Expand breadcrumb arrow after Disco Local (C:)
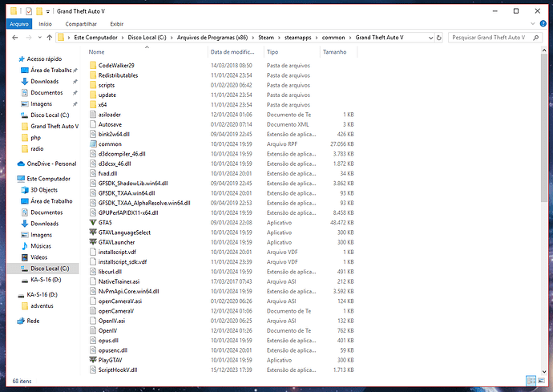 172,38
